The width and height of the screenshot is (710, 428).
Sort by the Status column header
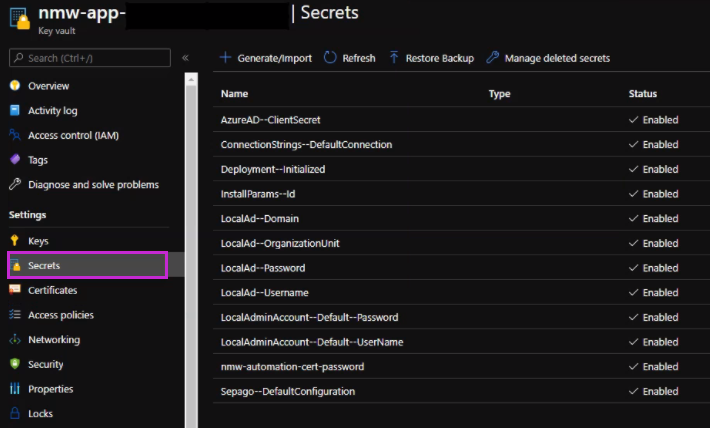[643, 94]
